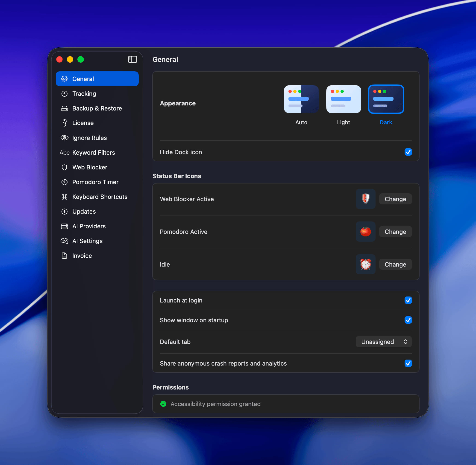Choose the Auto appearance option
Viewport: 476px width, 465px height.
click(x=301, y=99)
